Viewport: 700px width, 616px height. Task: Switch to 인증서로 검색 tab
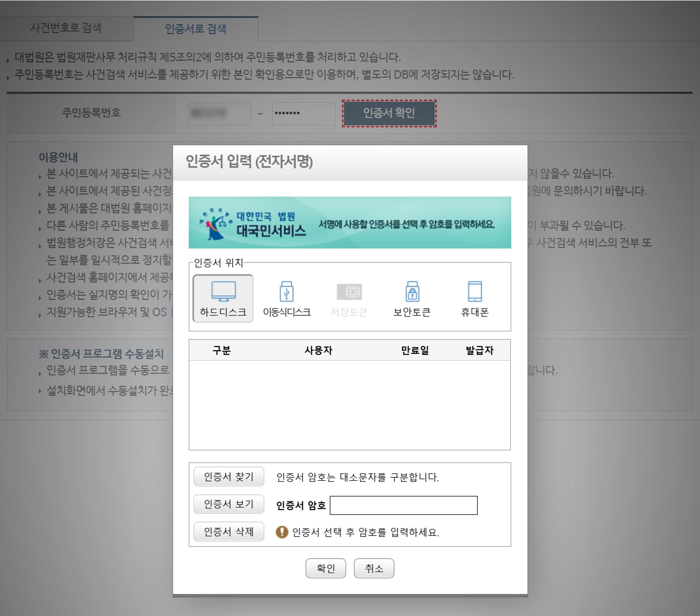pyautogui.click(x=196, y=29)
